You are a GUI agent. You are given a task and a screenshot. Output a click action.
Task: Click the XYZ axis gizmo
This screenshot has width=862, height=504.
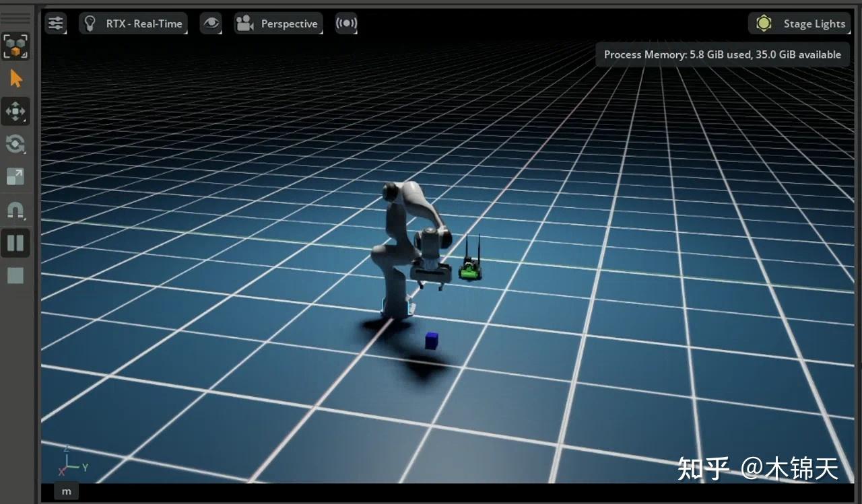73,461
